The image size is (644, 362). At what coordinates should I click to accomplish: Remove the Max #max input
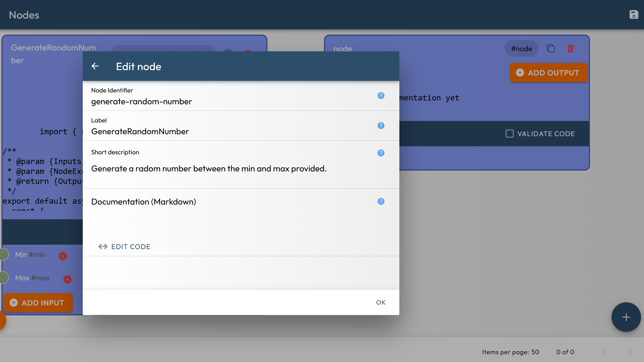click(67, 279)
